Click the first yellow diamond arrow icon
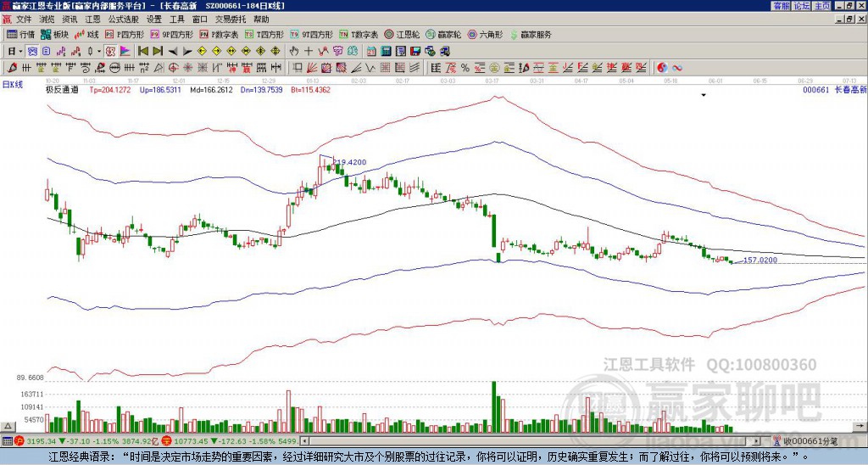Viewport: 868px width, 465px height. pos(202,52)
